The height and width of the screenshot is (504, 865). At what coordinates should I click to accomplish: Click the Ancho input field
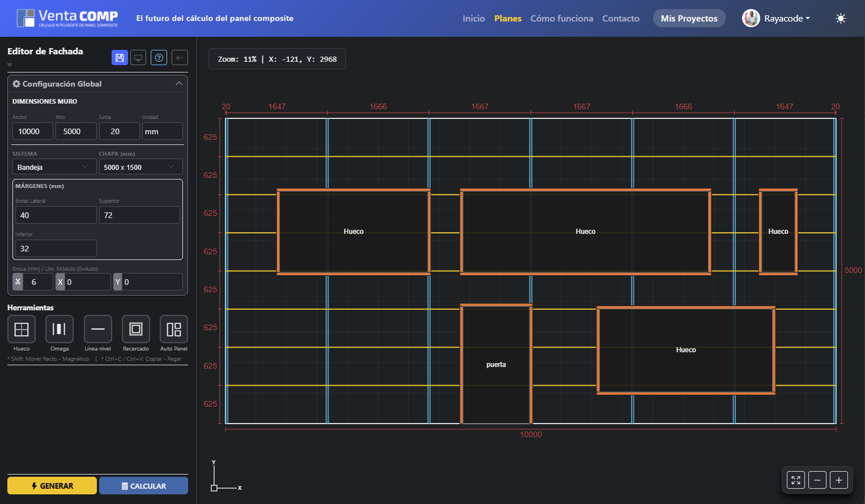click(x=33, y=131)
